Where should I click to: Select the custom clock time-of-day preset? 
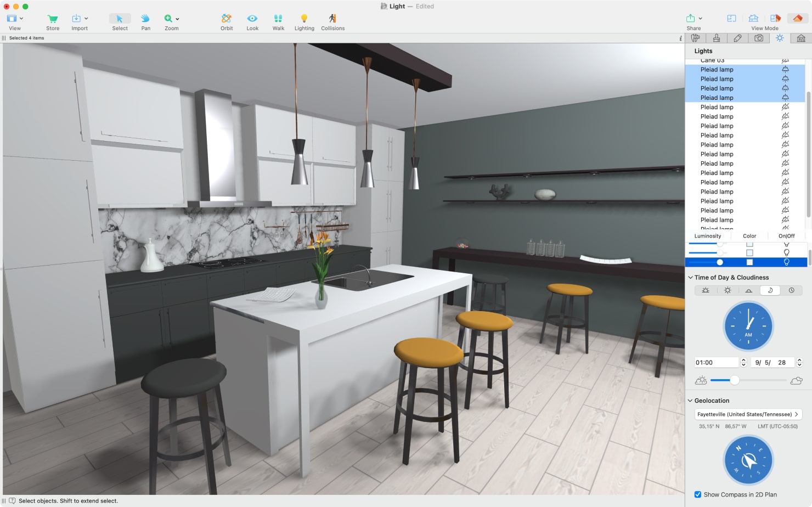pyautogui.click(x=792, y=290)
